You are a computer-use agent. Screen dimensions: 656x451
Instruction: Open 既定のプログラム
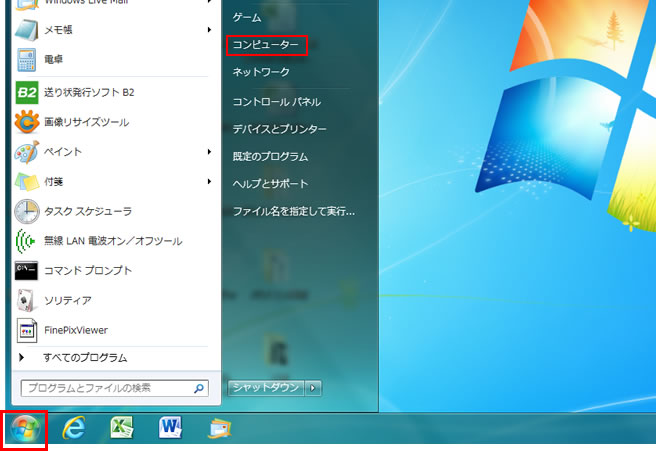[270, 156]
